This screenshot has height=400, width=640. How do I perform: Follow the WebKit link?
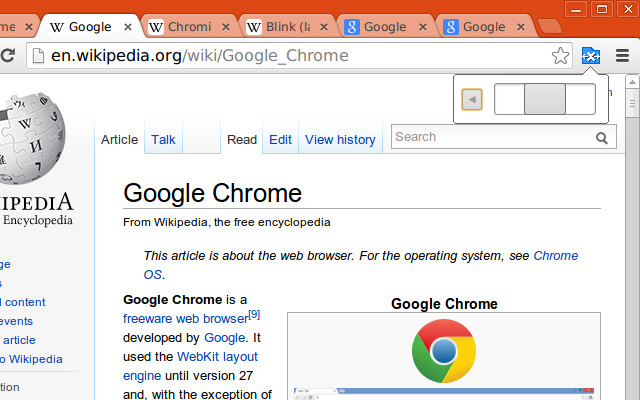coord(198,356)
